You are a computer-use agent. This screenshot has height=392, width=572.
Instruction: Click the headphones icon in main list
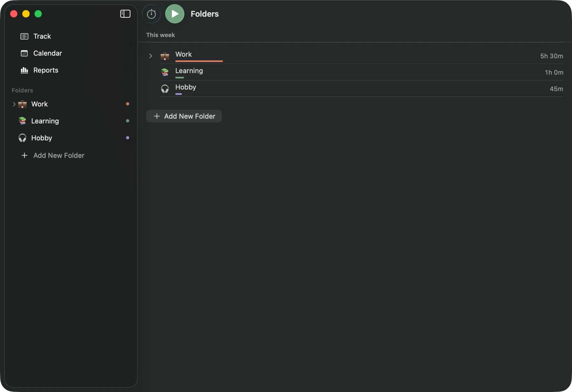pyautogui.click(x=165, y=89)
